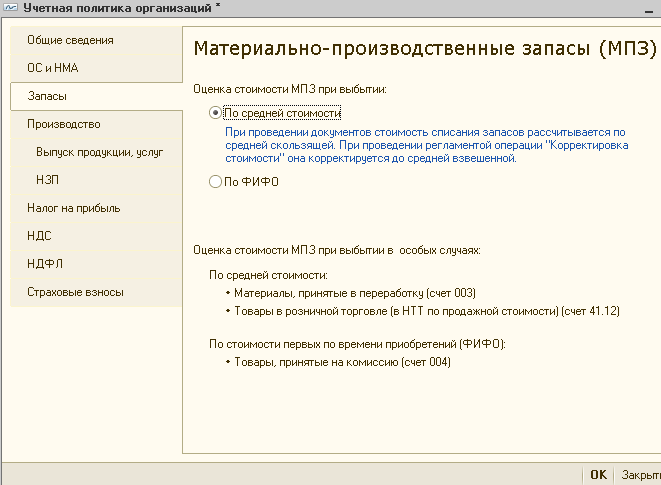Click the 'По средней стоимости:' subheading text
Image resolution: width=661 pixels, height=485 pixels.
(x=268, y=275)
